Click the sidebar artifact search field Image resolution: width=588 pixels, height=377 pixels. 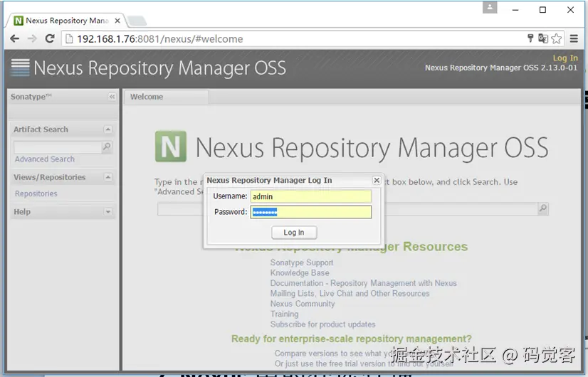coord(58,147)
